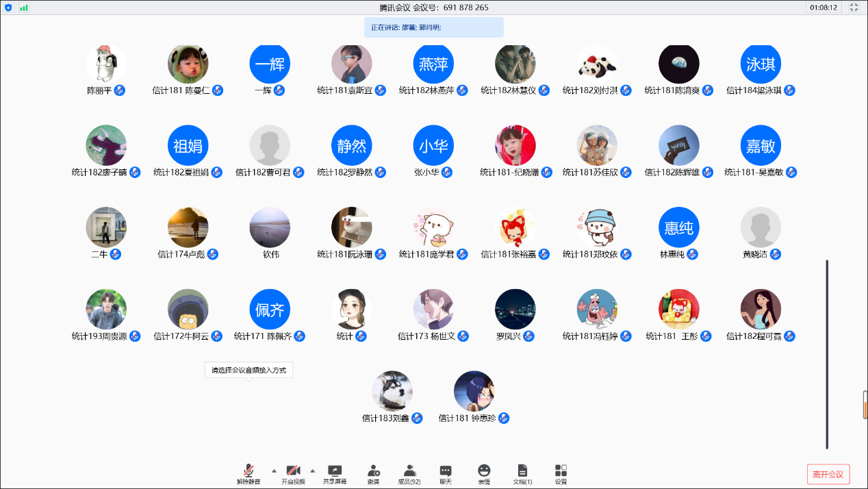This screenshot has height=489, width=868.
Task: Click the network signal strength icon
Action: [24, 8]
